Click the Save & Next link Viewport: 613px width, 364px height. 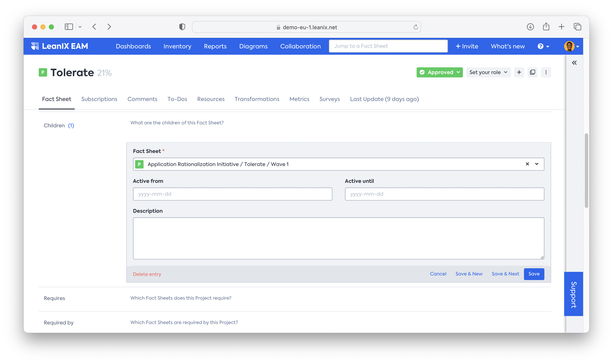(505, 274)
